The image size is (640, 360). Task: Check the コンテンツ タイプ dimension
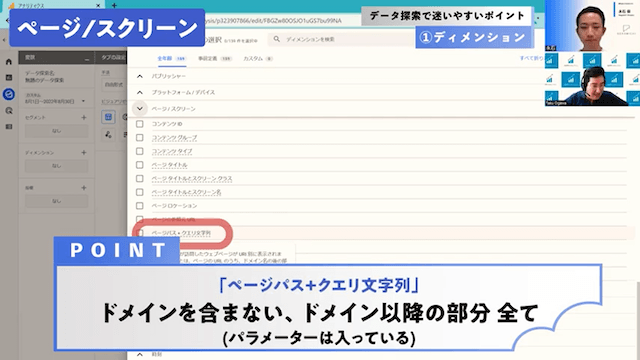[x=140, y=151]
